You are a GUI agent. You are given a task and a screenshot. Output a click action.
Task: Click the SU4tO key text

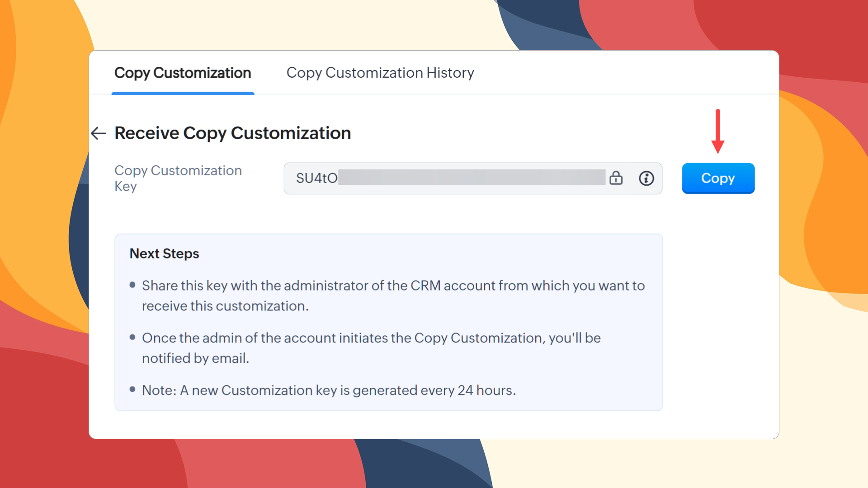point(316,178)
